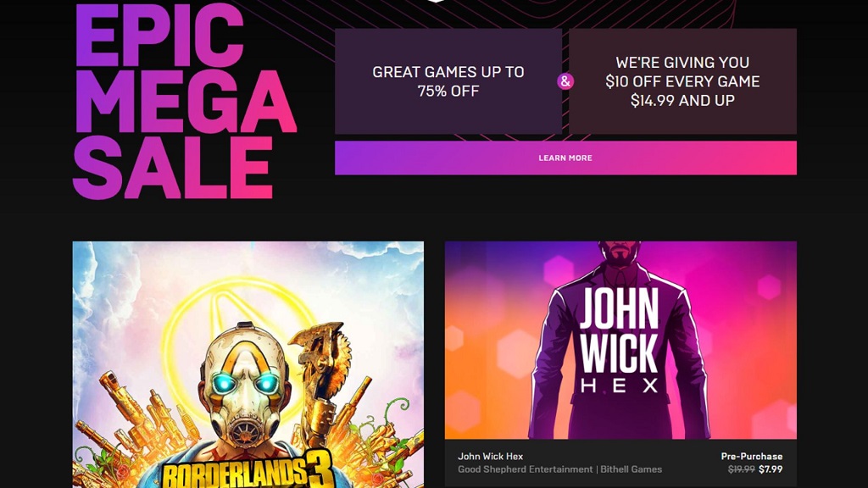Click the Great Games Up To 75% Off box
This screenshot has height=488, width=868.
tap(448, 81)
